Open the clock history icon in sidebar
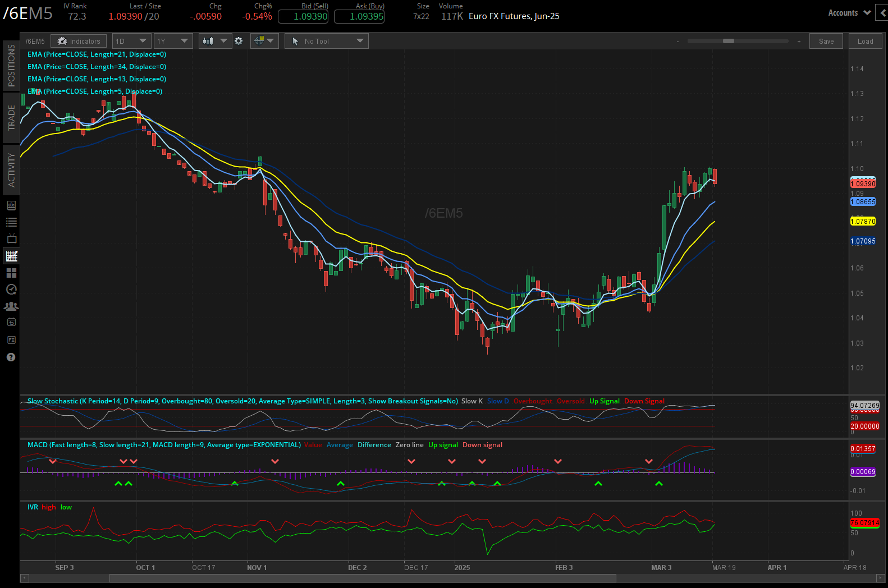888x588 pixels. (x=11, y=290)
